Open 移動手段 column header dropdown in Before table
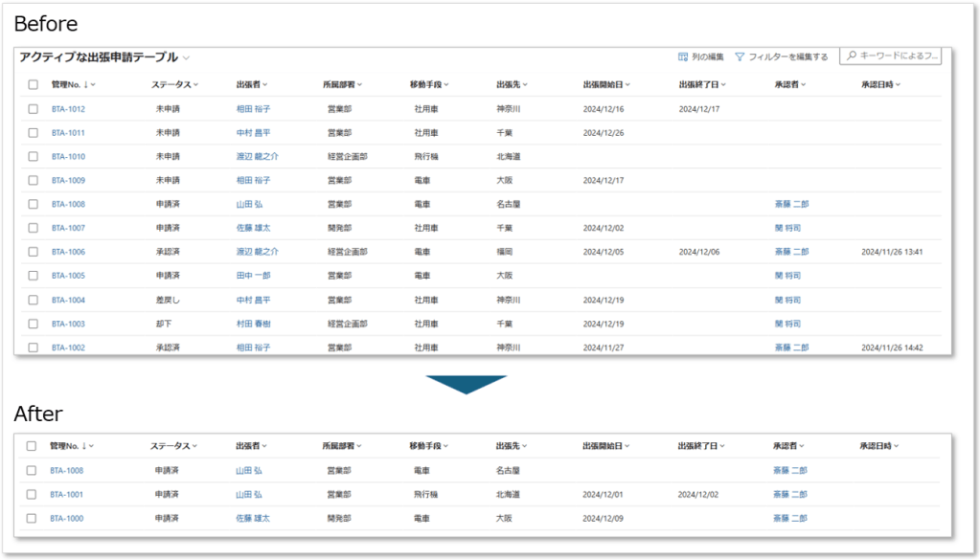The image size is (980, 560). [429, 85]
